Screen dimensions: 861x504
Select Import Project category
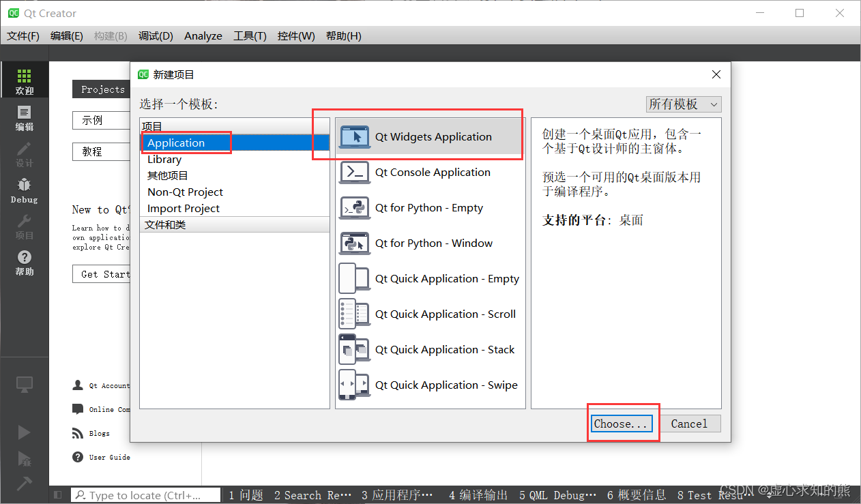pos(235,208)
